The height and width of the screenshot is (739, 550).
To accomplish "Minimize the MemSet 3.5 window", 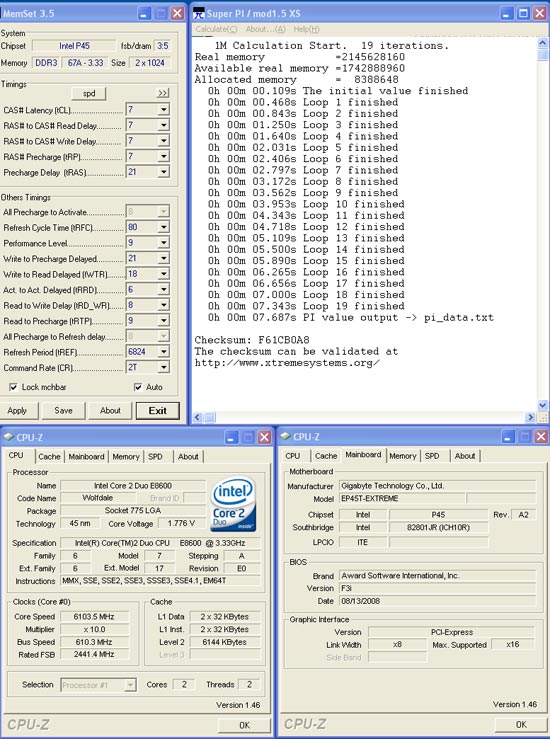I will tap(145, 13).
